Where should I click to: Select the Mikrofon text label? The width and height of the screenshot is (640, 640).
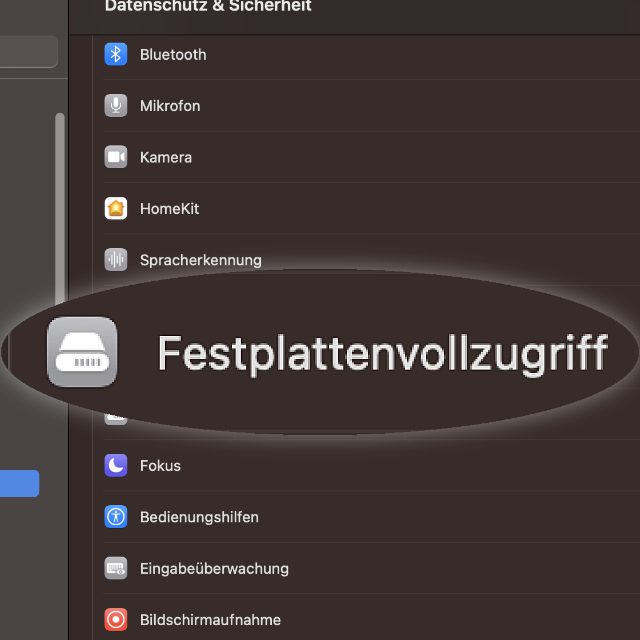(x=170, y=105)
